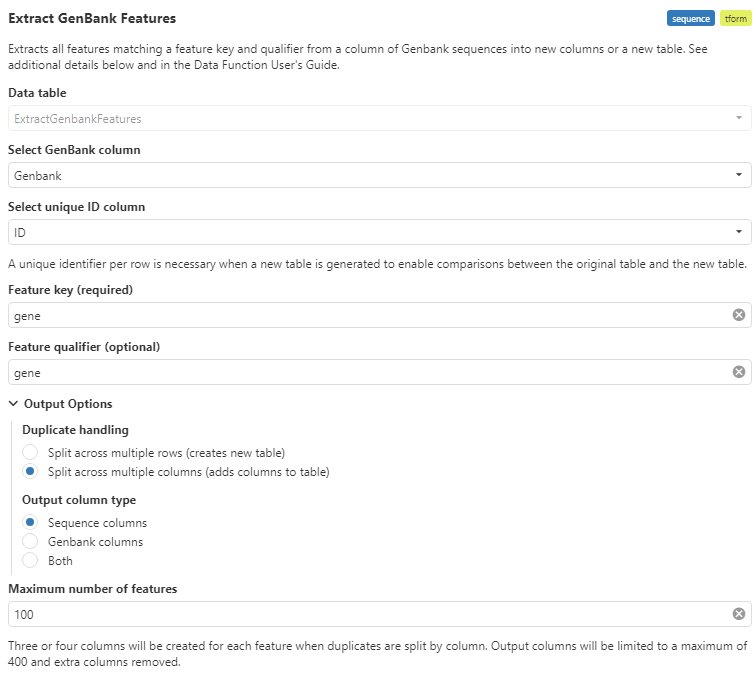Viewport: 756px width, 680px height.
Task: Clear the Maximum number of features field
Action: (739, 614)
